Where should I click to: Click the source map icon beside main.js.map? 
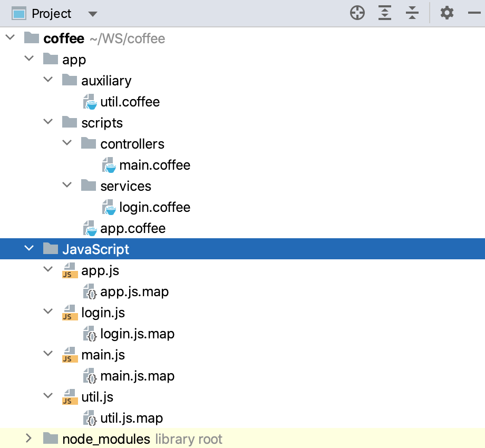tap(88, 376)
